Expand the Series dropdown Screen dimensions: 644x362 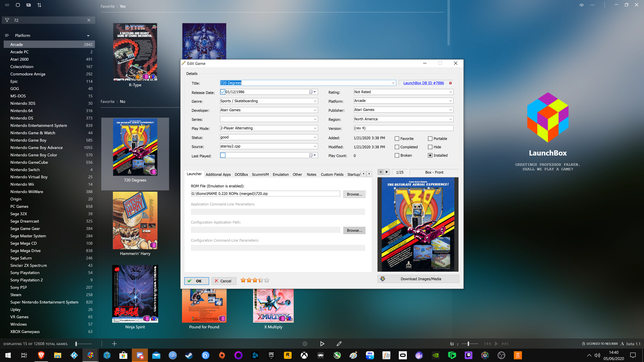[315, 119]
